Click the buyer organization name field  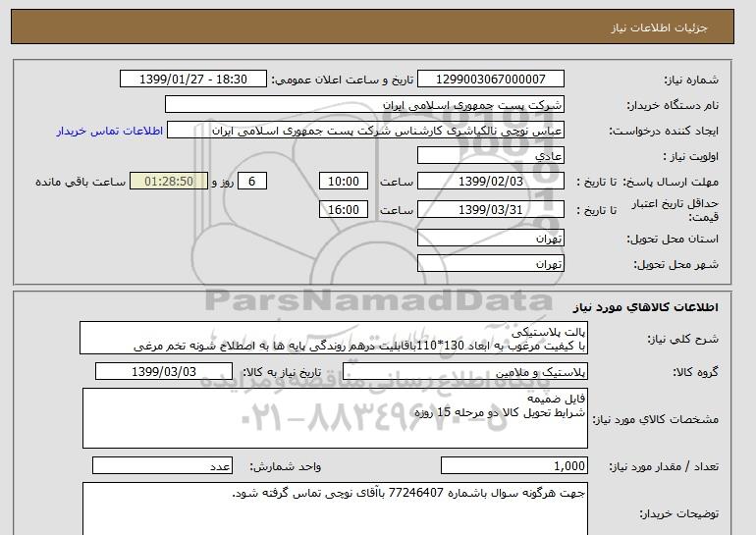click(x=364, y=105)
